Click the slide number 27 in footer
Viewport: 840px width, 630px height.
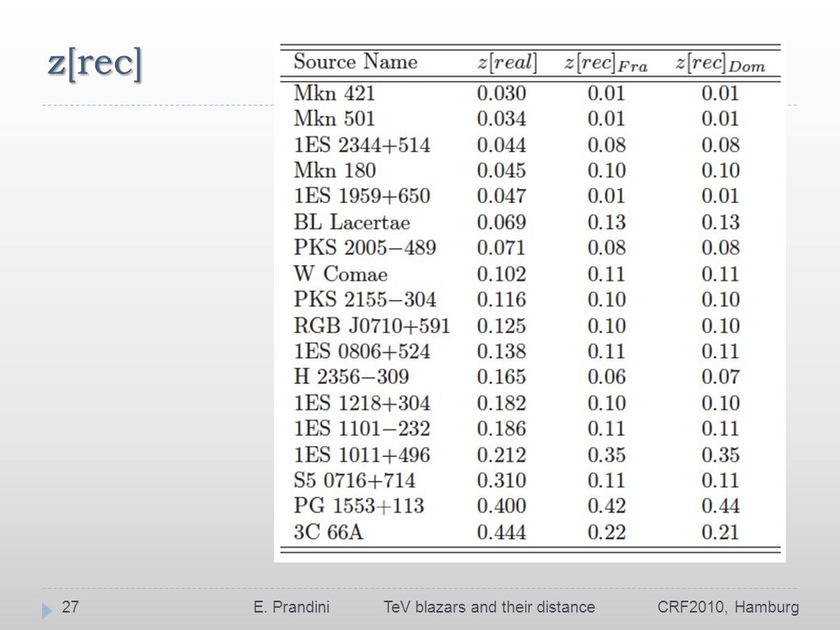tap(70, 607)
